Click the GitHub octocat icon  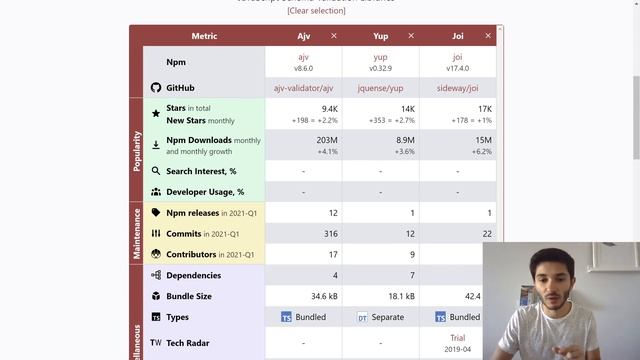[x=156, y=88]
